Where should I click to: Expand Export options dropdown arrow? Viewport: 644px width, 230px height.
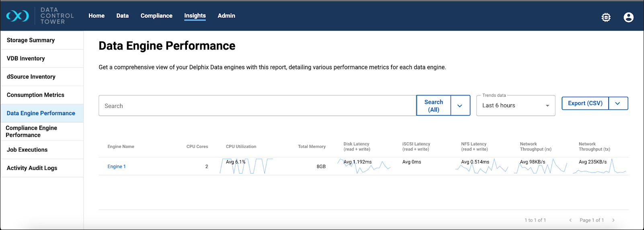618,104
